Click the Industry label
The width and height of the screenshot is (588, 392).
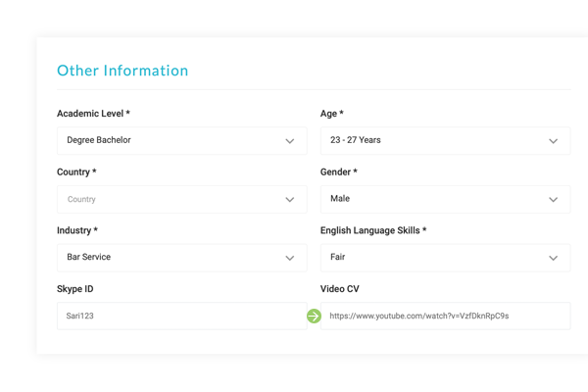tap(77, 230)
